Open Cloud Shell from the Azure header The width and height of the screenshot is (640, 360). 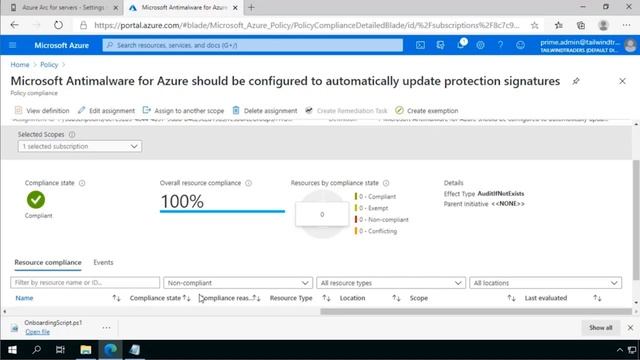420,45
